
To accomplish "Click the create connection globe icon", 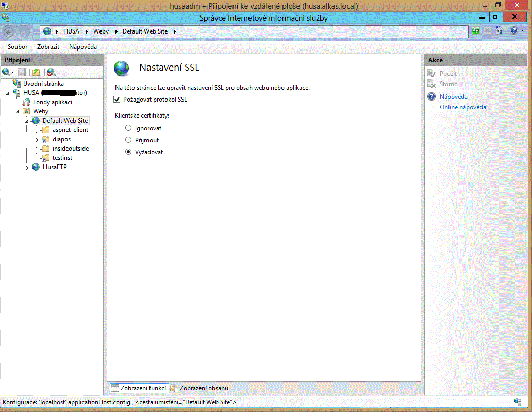I will (x=6, y=73).
